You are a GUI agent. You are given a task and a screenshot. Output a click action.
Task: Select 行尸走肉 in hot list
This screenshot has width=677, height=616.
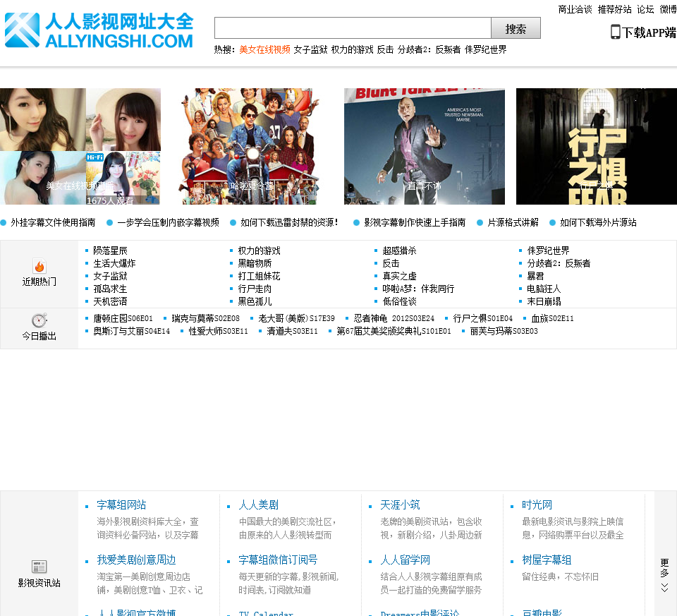[x=255, y=289]
